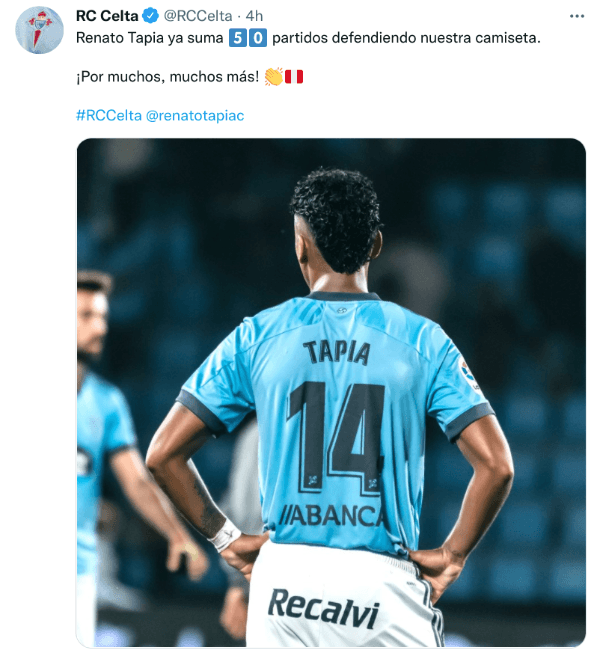The width and height of the screenshot is (600, 656).
Task: Click the ABANCA sponsor logo on the jersey
Action: point(331,515)
